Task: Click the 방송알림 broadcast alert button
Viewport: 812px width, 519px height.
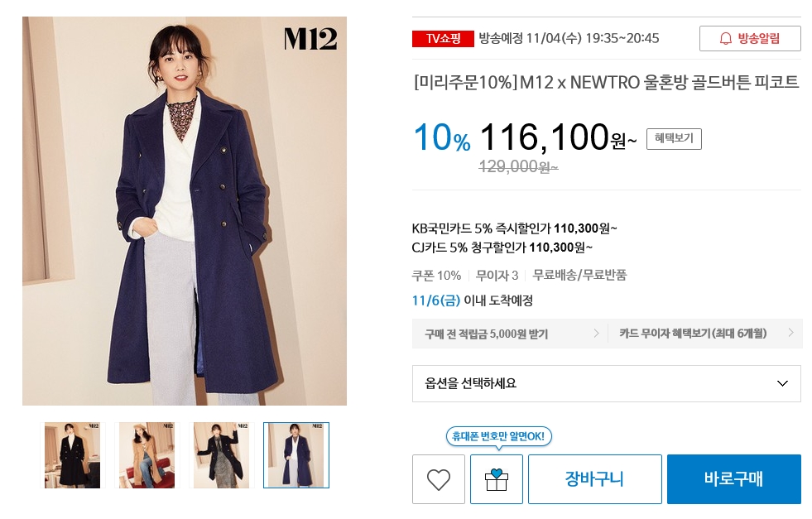Action: coord(750,39)
